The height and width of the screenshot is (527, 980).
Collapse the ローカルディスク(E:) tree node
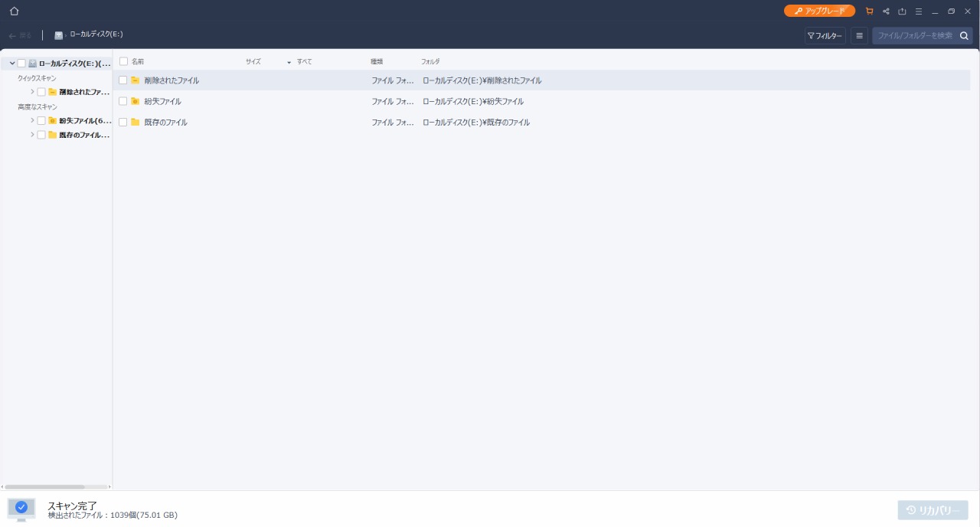point(12,64)
